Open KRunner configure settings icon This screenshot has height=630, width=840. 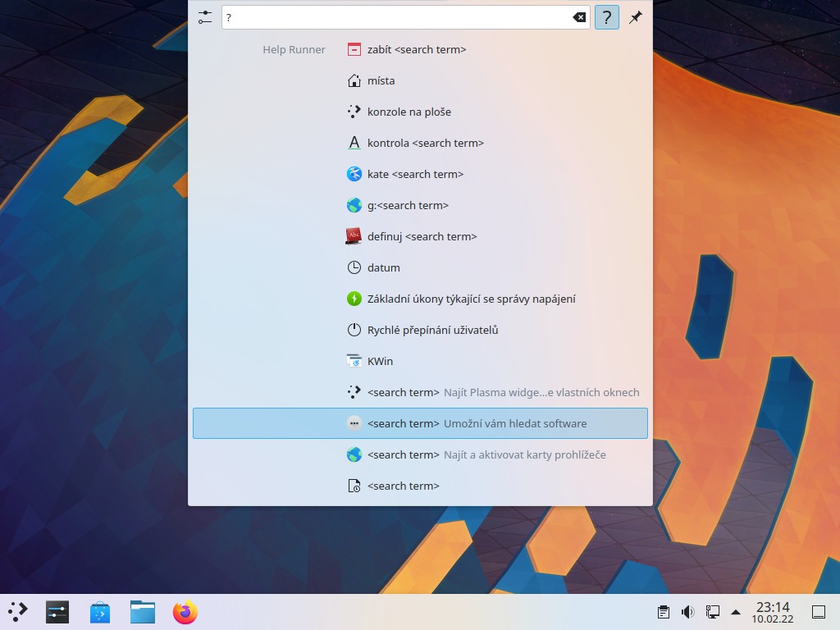[x=204, y=17]
